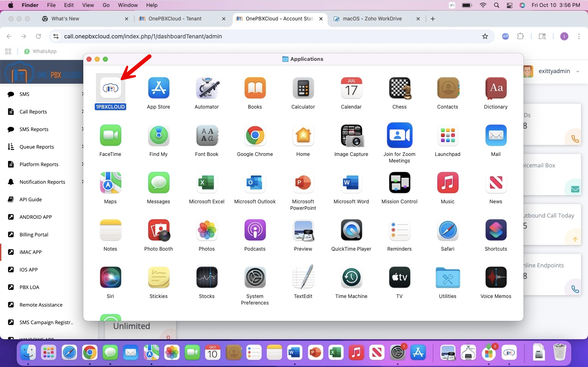Open the Automator application
Screen dimensions: 588x367
click(x=207, y=88)
